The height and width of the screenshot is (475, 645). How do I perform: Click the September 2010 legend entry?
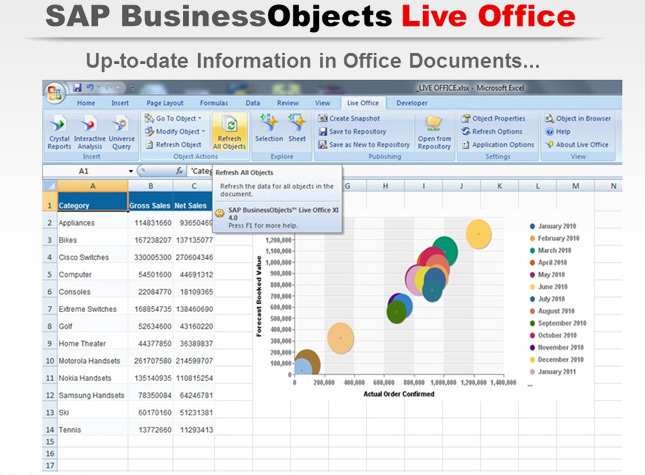click(557, 323)
